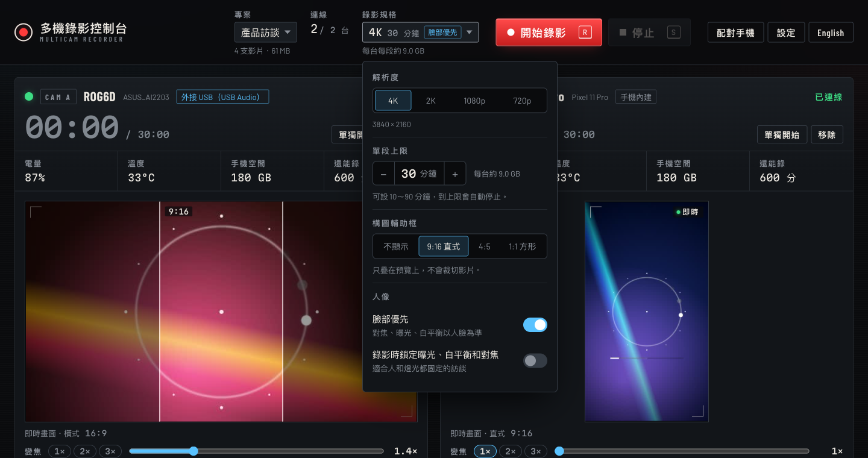Expand the 錄影規格 4K 30 分鐘 dropdown
Image resolution: width=868 pixels, height=458 pixels.
click(x=421, y=33)
